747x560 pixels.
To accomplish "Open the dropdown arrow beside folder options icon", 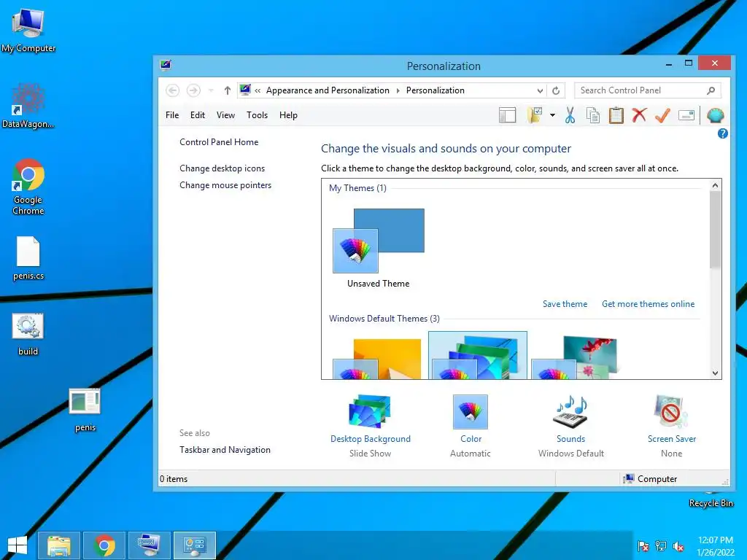I will pyautogui.click(x=552, y=115).
